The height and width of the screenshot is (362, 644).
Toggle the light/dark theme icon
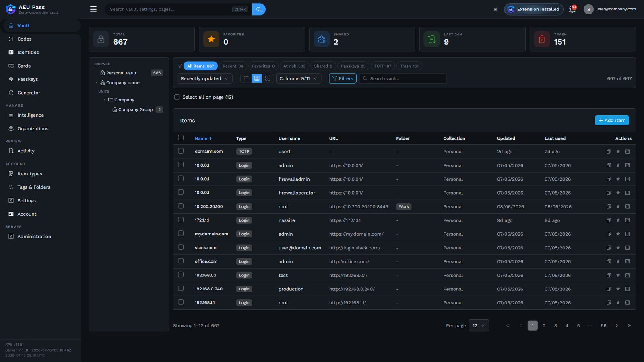495,9
